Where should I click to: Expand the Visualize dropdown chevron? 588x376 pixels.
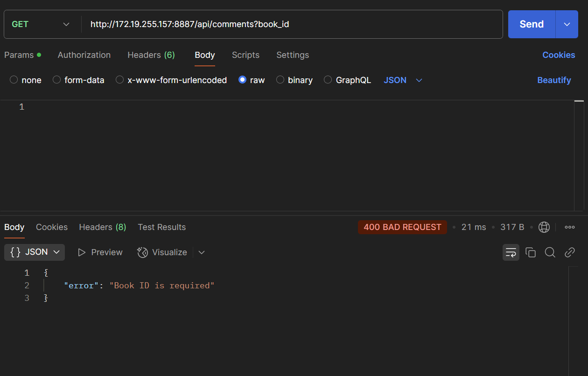tap(202, 252)
